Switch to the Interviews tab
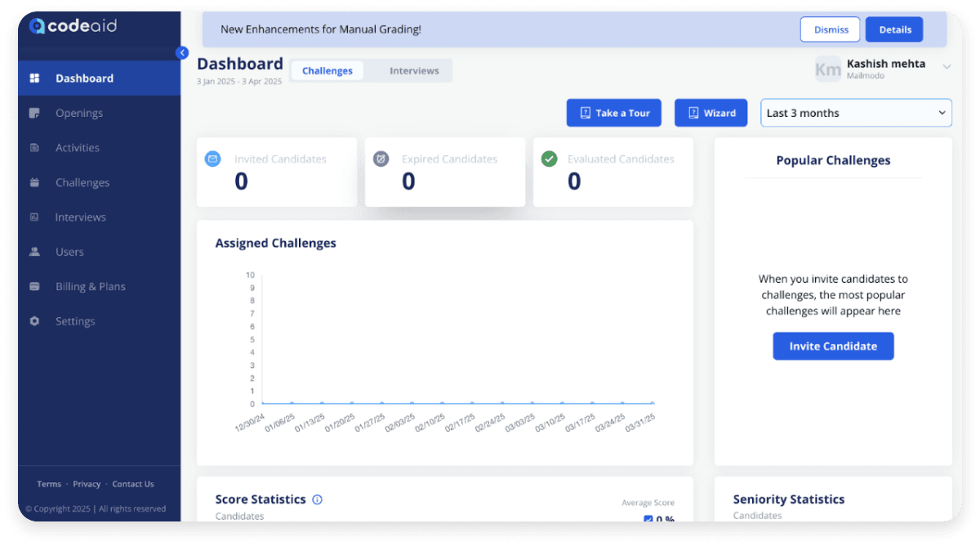 click(414, 71)
